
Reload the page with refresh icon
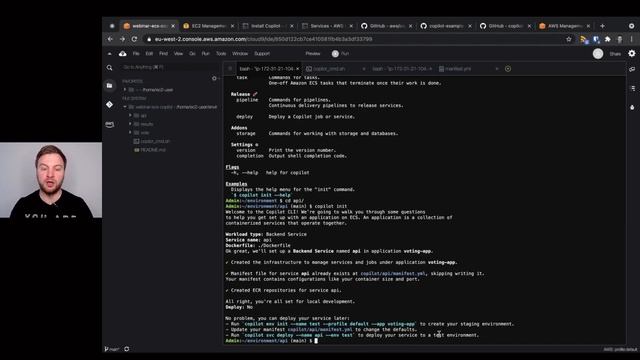point(134,39)
